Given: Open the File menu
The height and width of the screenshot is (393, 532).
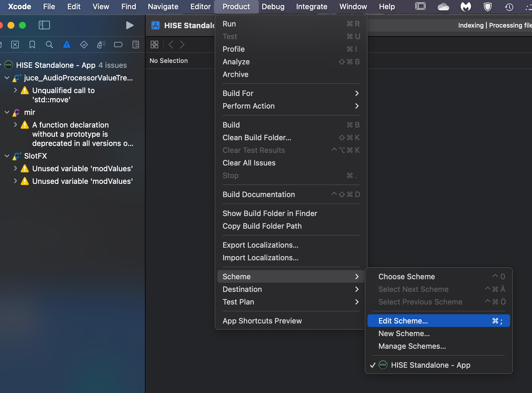Looking at the screenshot, I should [x=49, y=7].
